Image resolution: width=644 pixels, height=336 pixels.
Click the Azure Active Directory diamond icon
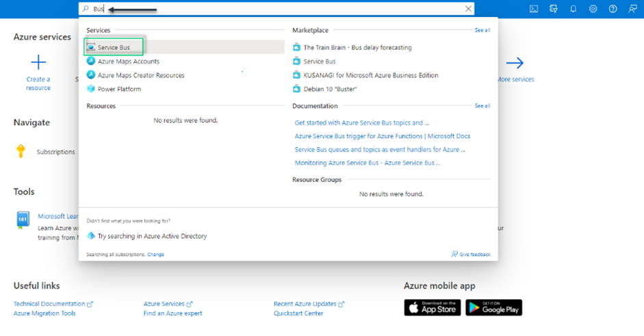point(91,236)
